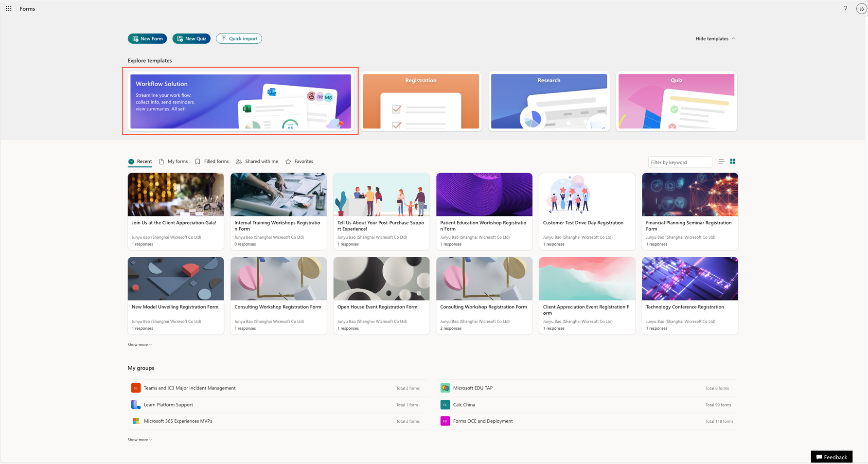Screen dimensions: 868x464
Task: Open the JB account avatar
Action: (861, 9)
